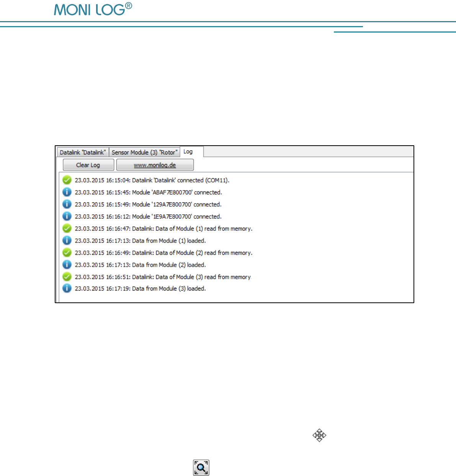Select log line "Module '1E9A7E800700' connected."
Screen dimensions: 456x476
148,217
